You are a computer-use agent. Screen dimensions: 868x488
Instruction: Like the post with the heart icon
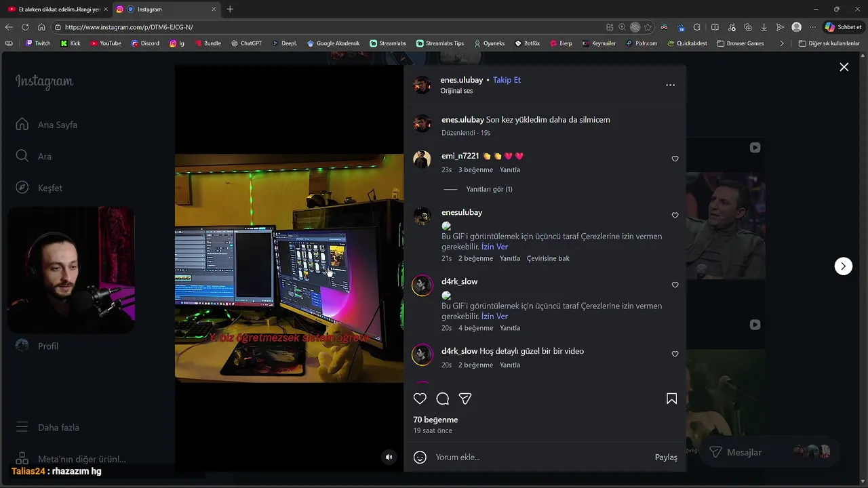coord(420,399)
